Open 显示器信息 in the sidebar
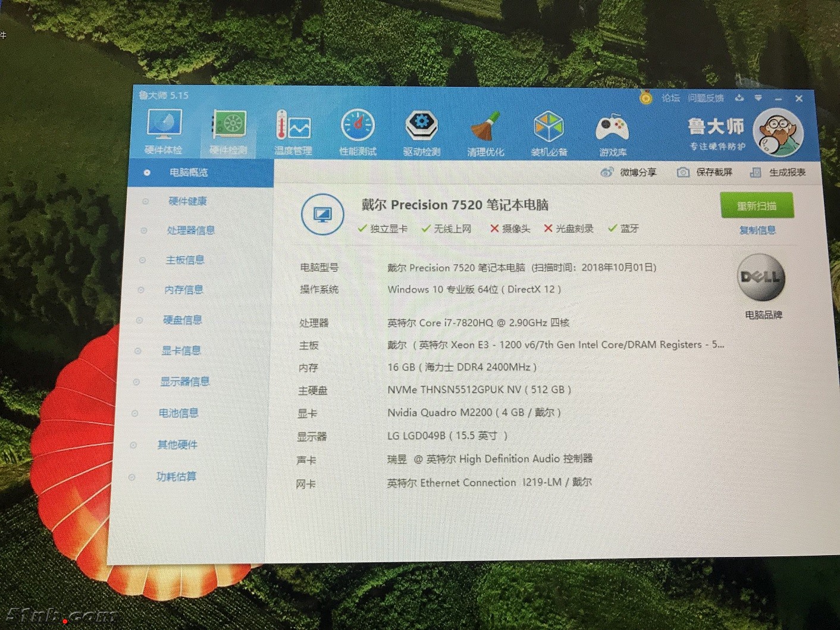Screen dimensions: 840x630 (x=185, y=381)
